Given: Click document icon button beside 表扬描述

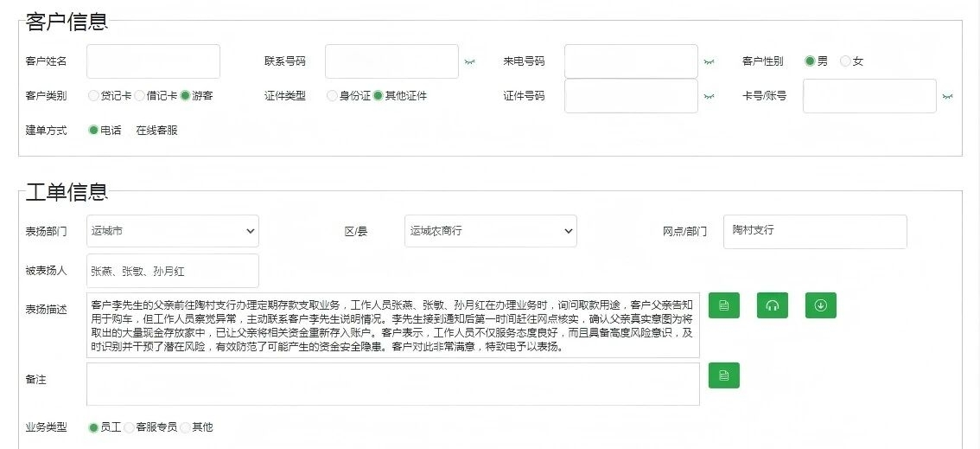Looking at the screenshot, I should coord(723,305).
